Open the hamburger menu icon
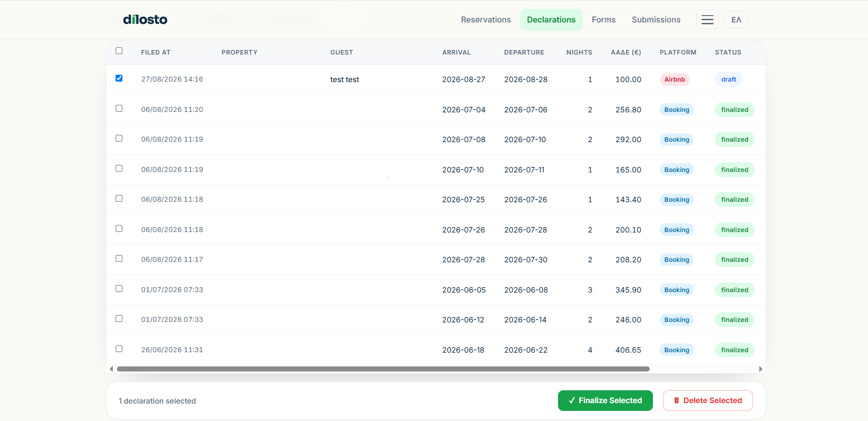This screenshot has height=421, width=868. [x=707, y=20]
